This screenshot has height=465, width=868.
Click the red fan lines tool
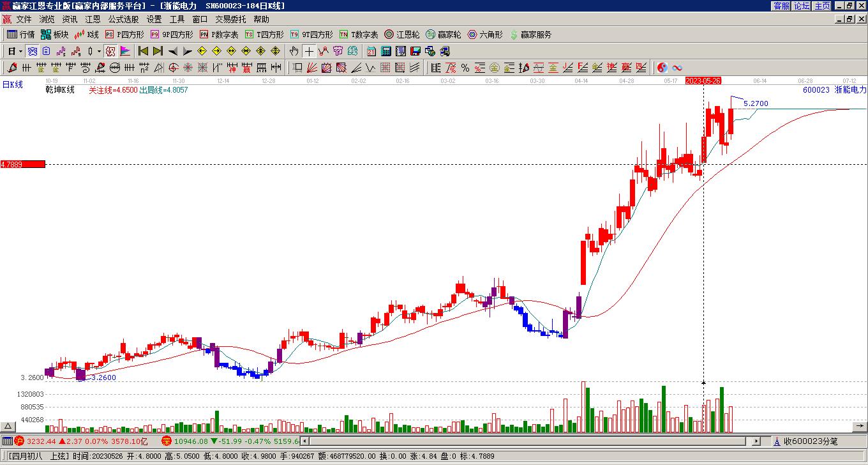click(312, 68)
